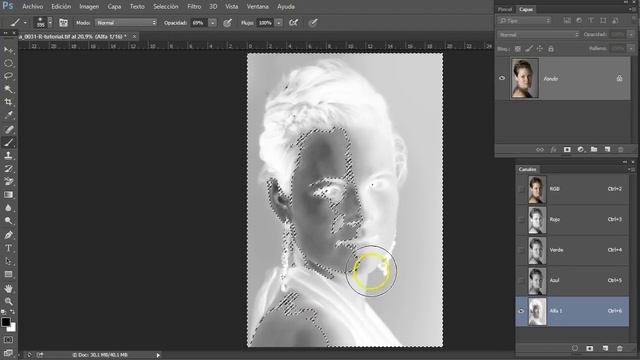
Task: Open layer Opacidad dropdown in Capas panel
Action: pyautogui.click(x=631, y=35)
